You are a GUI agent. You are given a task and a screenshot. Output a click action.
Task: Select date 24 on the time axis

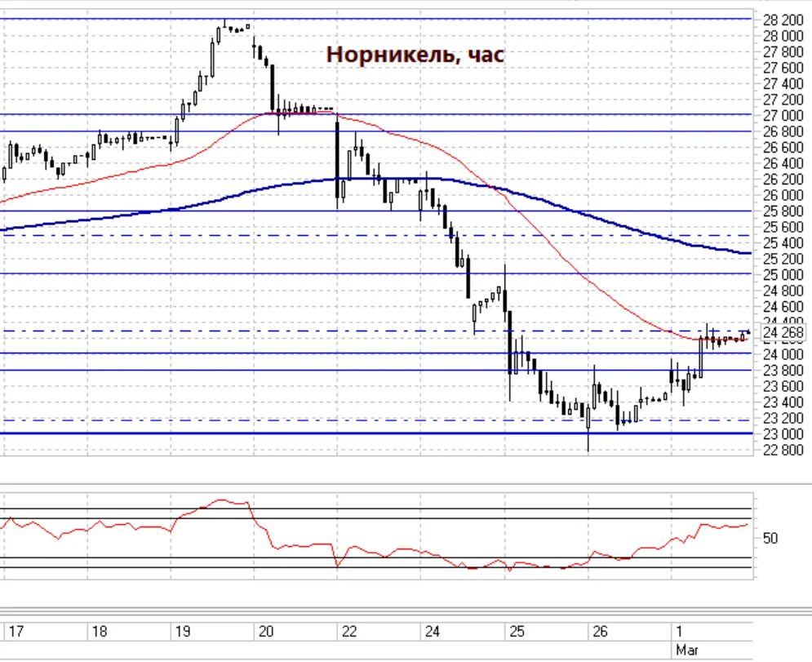433,632
